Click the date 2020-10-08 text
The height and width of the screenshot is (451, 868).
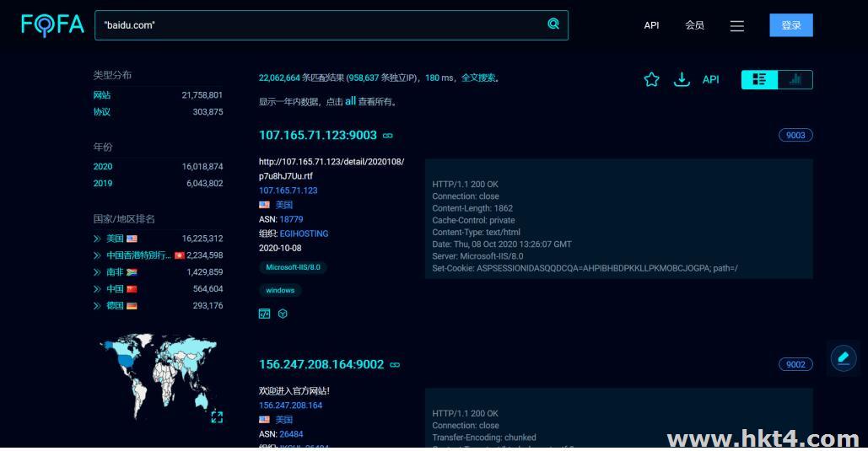coord(280,248)
